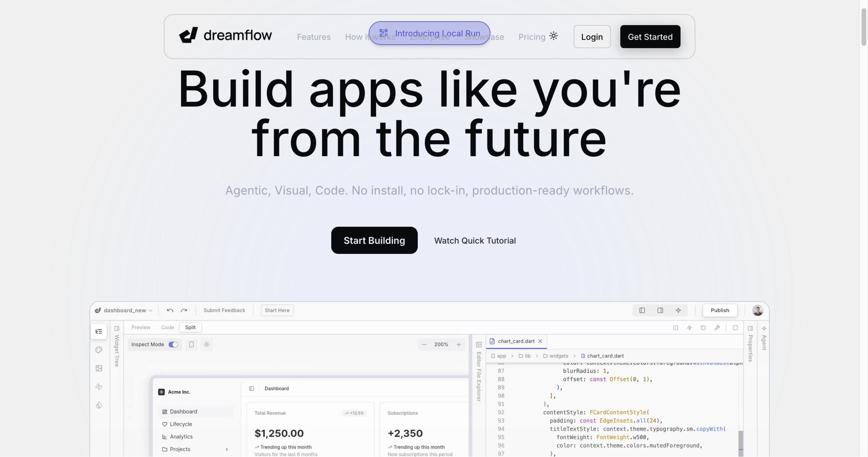Select Dashboard in the preview sidebar

click(196, 412)
